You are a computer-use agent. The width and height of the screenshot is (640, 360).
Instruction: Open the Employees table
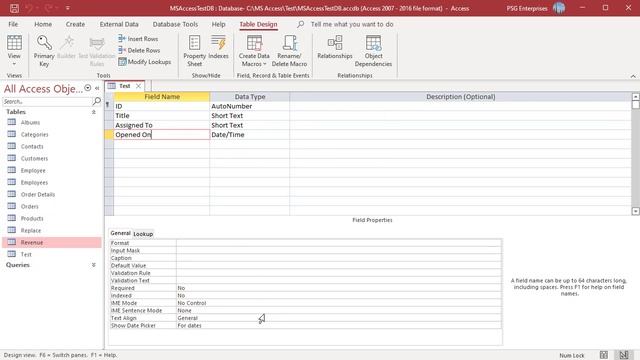(x=34, y=182)
